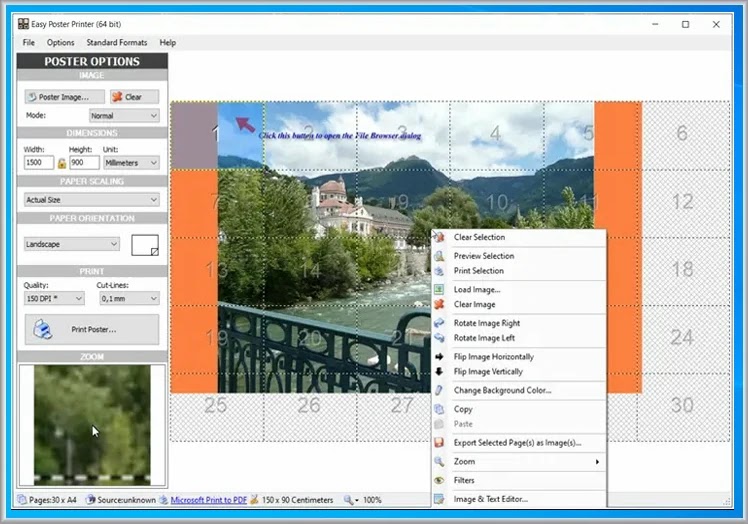Viewport: 748px width, 524px height.
Task: Expand the Zoom submenu arrow
Action: click(x=597, y=461)
